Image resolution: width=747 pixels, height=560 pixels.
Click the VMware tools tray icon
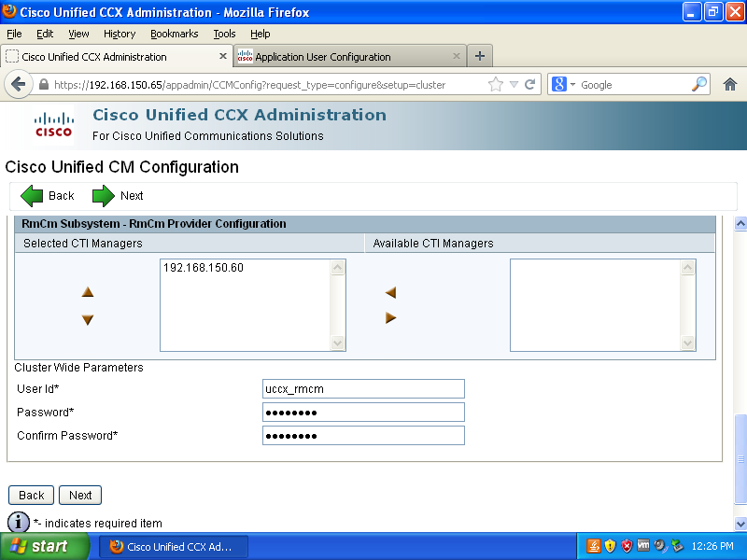643,545
